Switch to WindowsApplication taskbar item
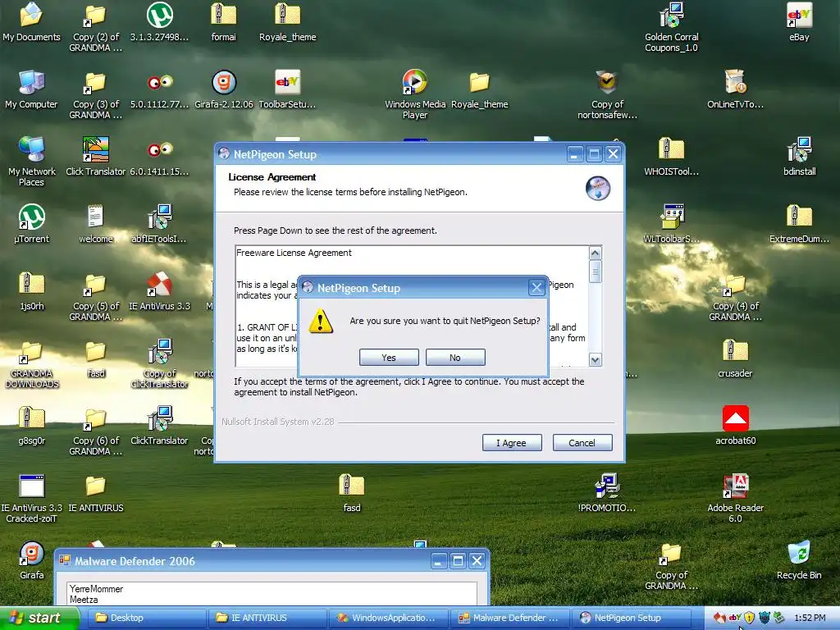Screen dimensions: 840x630 tap(388, 618)
